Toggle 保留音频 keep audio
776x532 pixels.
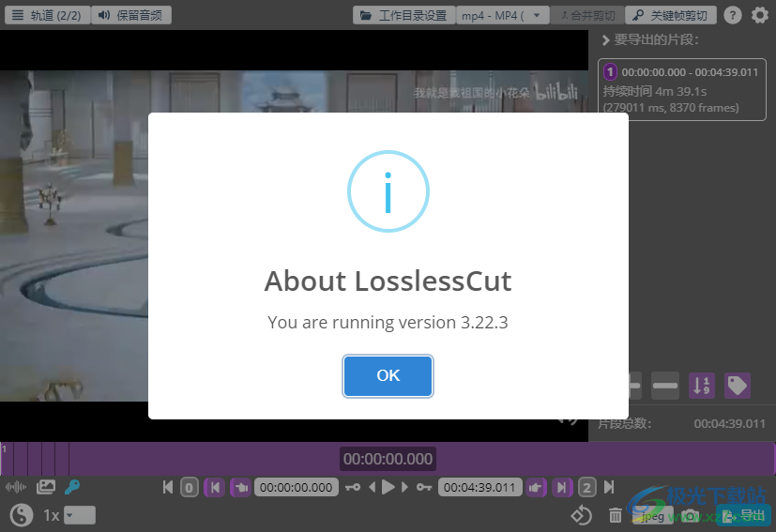[x=131, y=15]
